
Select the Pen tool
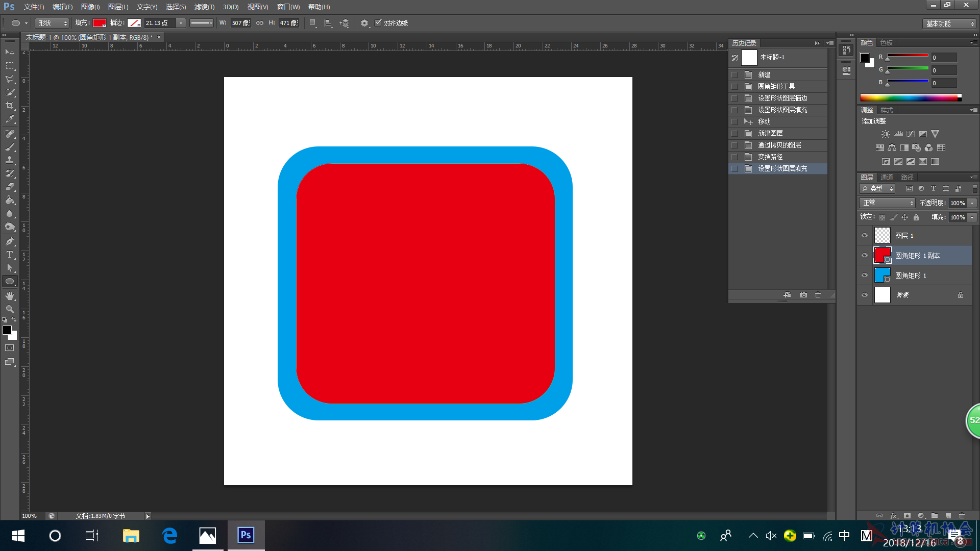(10, 241)
